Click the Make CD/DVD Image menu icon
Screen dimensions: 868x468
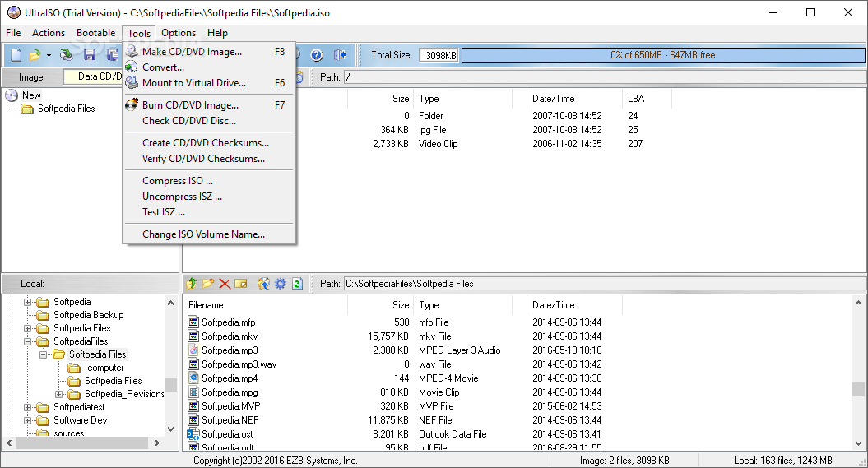(x=132, y=52)
